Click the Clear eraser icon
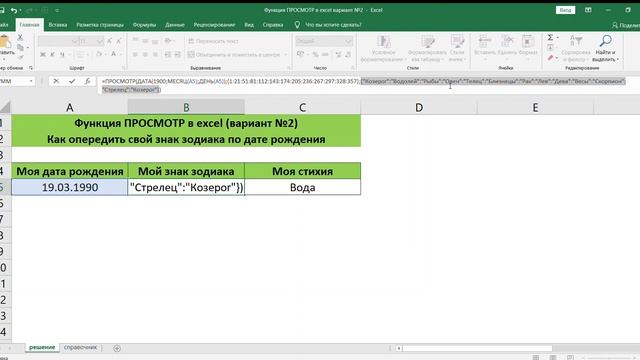The image size is (640, 360). click(551, 58)
